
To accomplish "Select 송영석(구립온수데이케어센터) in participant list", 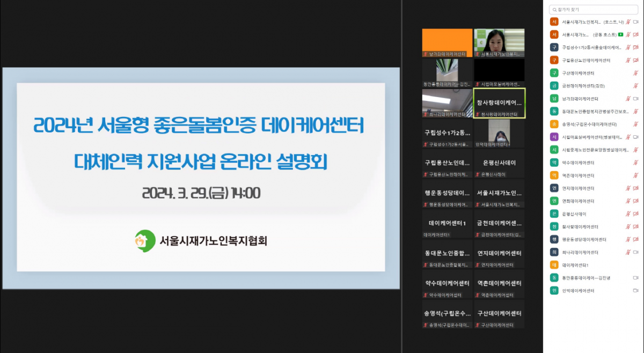I will (x=589, y=124).
